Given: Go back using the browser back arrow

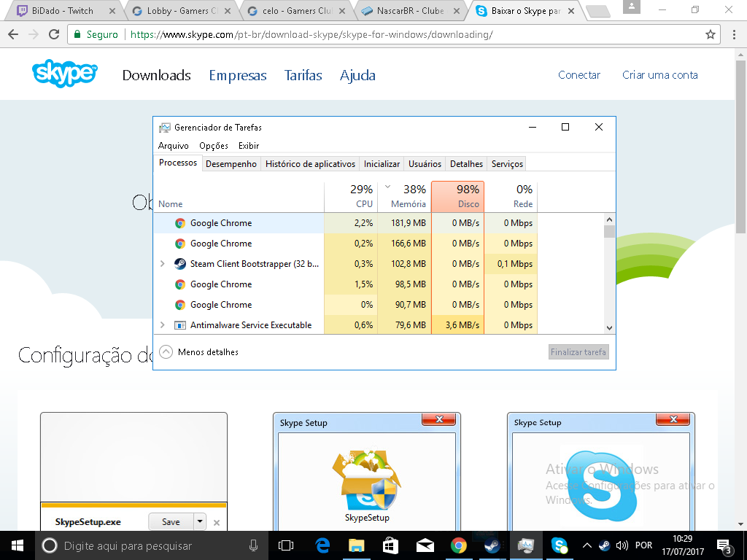Looking at the screenshot, I should (13, 34).
